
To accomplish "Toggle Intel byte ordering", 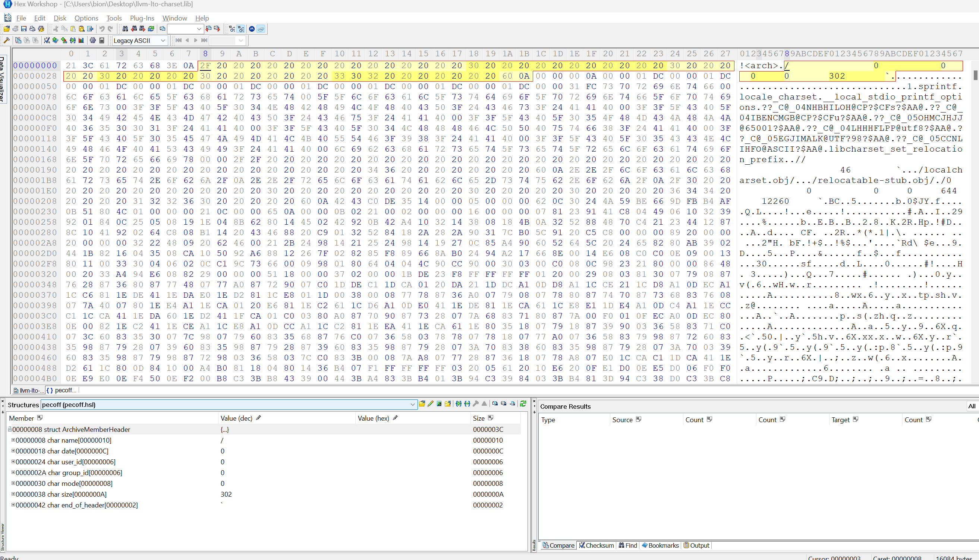I will [x=261, y=29].
